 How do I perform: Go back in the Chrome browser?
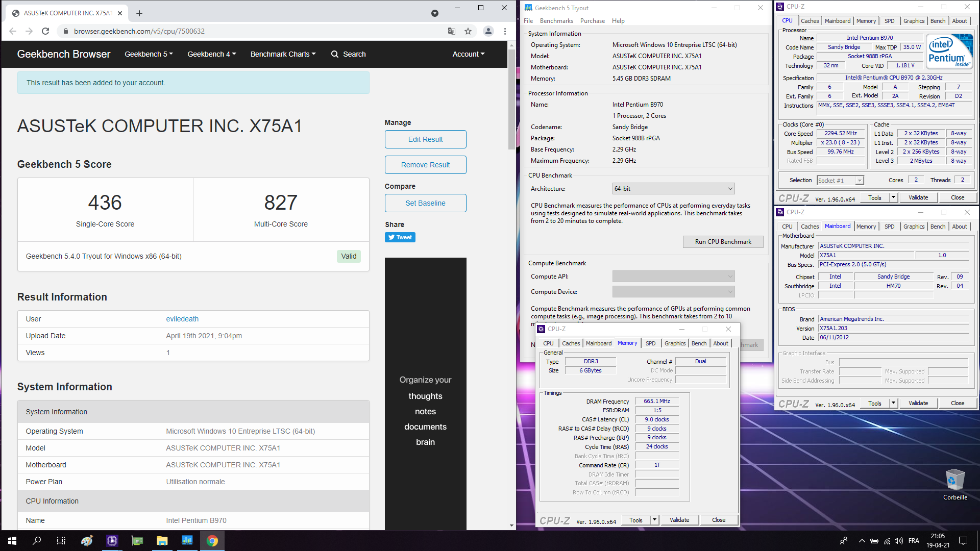[13, 31]
